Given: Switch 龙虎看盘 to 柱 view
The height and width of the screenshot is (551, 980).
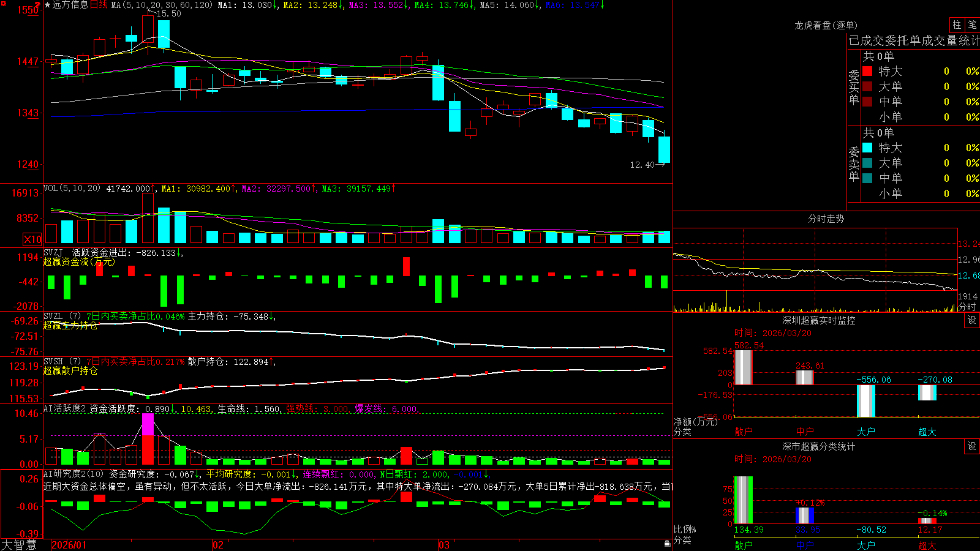Looking at the screenshot, I should [957, 24].
